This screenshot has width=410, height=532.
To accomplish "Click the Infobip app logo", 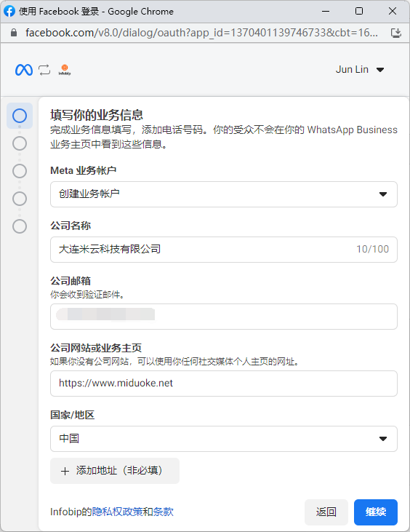I will (x=65, y=70).
